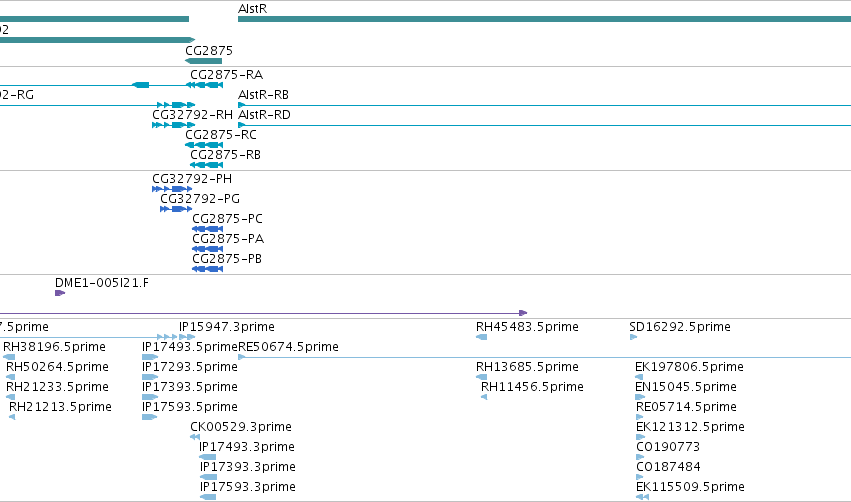Screen dimensions: 851x502
Task: Select the CG2875-PB protein feature
Action: [207, 269]
